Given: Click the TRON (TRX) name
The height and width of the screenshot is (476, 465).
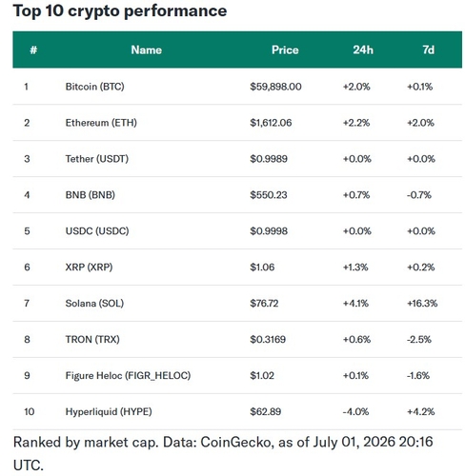Looking at the screenshot, I should coord(92,339).
